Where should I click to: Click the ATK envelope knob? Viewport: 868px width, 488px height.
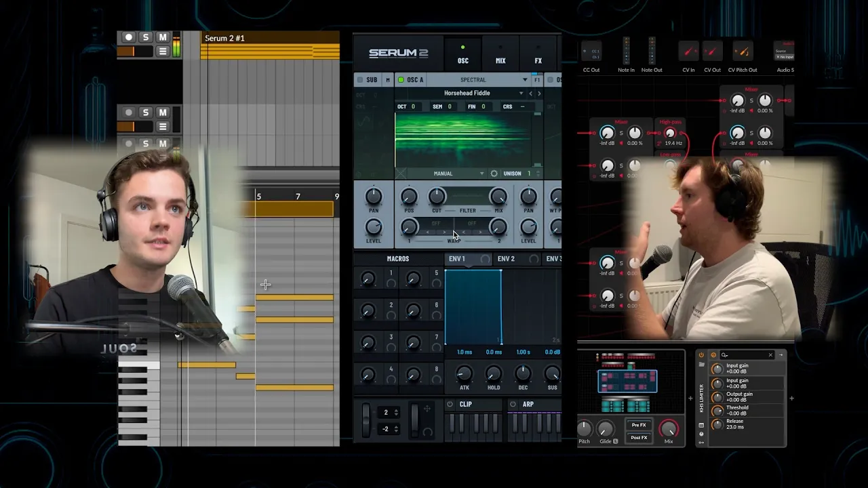pyautogui.click(x=465, y=373)
